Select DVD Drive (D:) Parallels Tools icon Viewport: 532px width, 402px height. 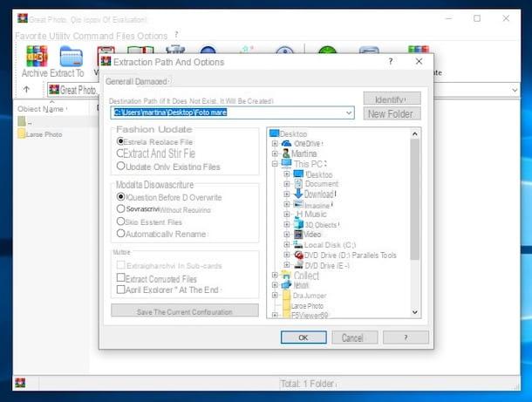tap(298, 255)
